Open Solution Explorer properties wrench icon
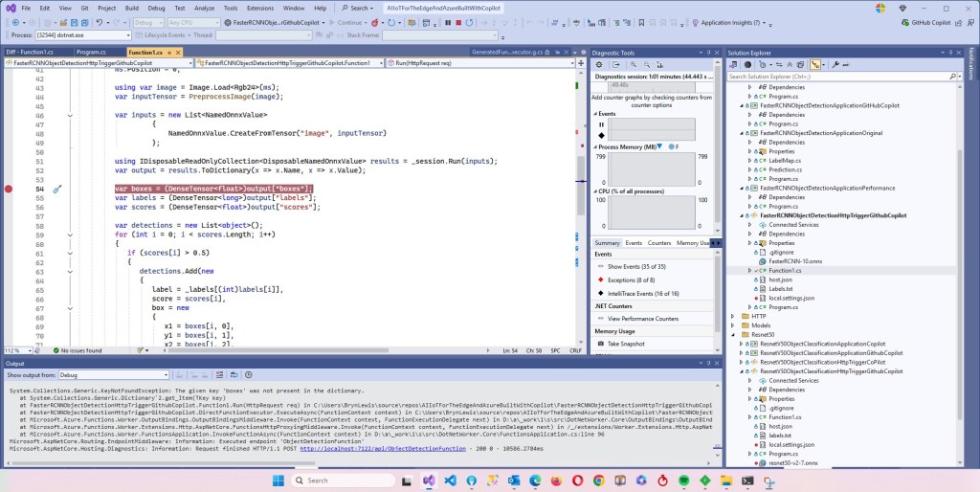The height and width of the screenshot is (492, 980). click(835, 64)
